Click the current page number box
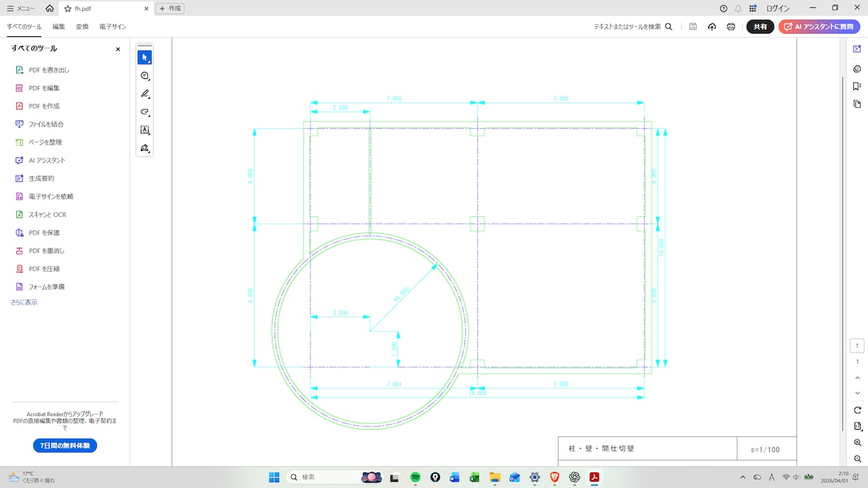This screenshot has width=868, height=488. [x=857, y=346]
